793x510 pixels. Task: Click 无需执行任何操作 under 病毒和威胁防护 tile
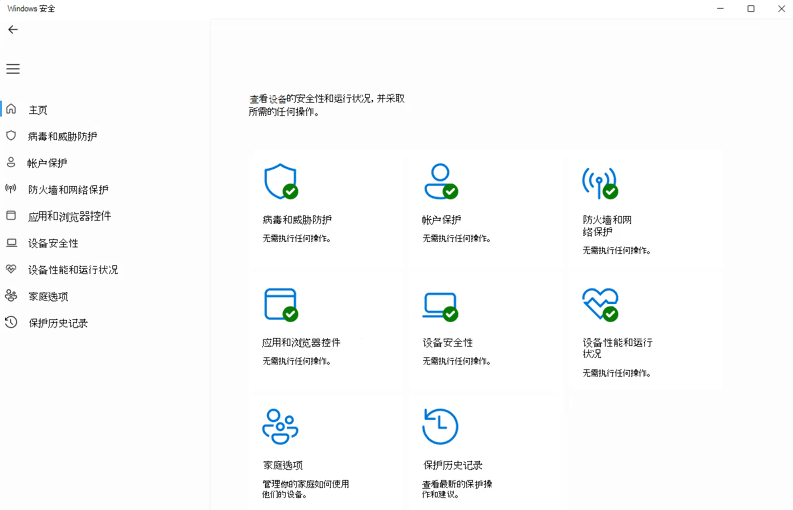click(x=296, y=238)
